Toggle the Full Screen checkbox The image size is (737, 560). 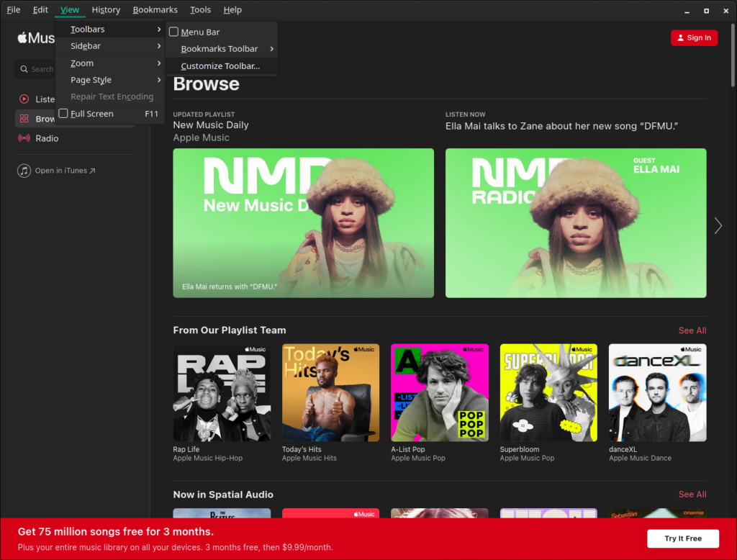[63, 113]
